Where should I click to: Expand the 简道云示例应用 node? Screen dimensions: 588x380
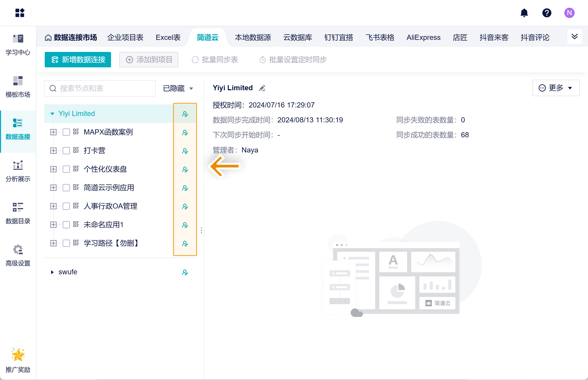point(53,188)
